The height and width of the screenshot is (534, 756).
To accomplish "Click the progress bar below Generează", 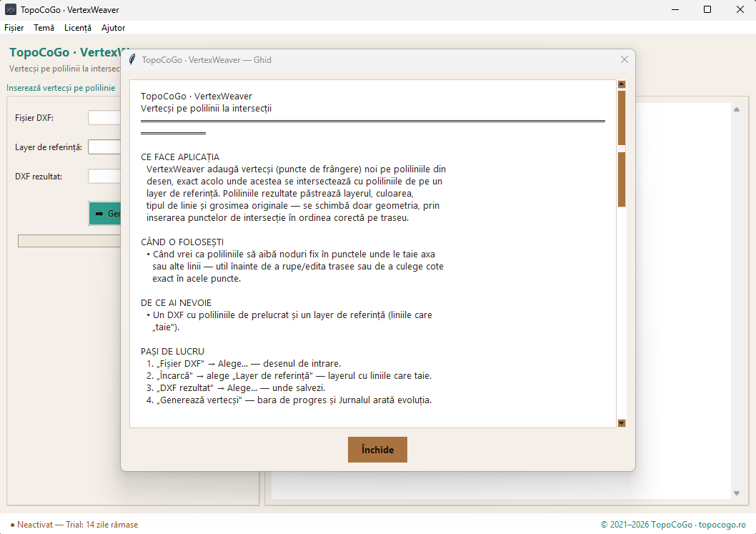I will 69,241.
